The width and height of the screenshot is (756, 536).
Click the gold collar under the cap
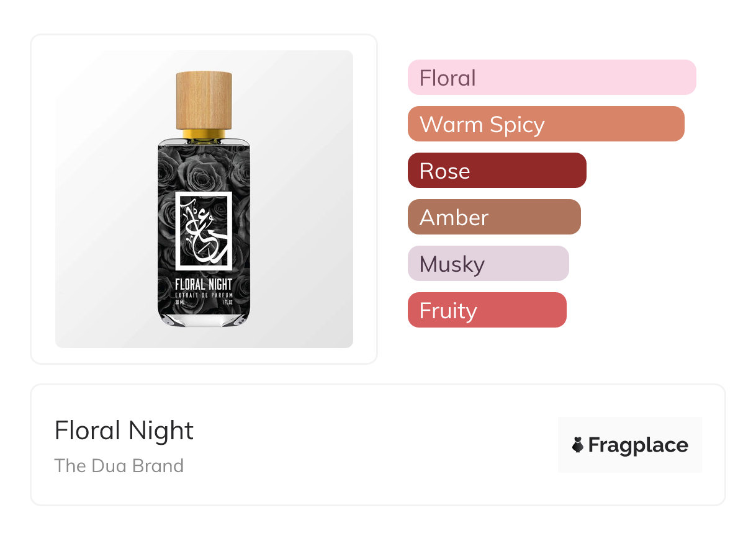(x=204, y=134)
